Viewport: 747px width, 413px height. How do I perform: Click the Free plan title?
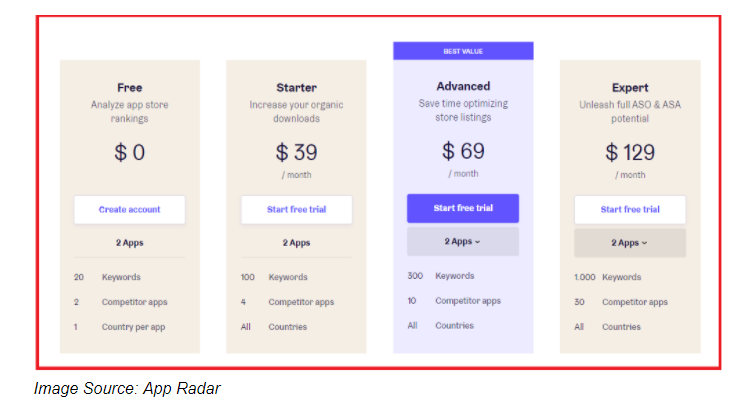tap(130, 88)
